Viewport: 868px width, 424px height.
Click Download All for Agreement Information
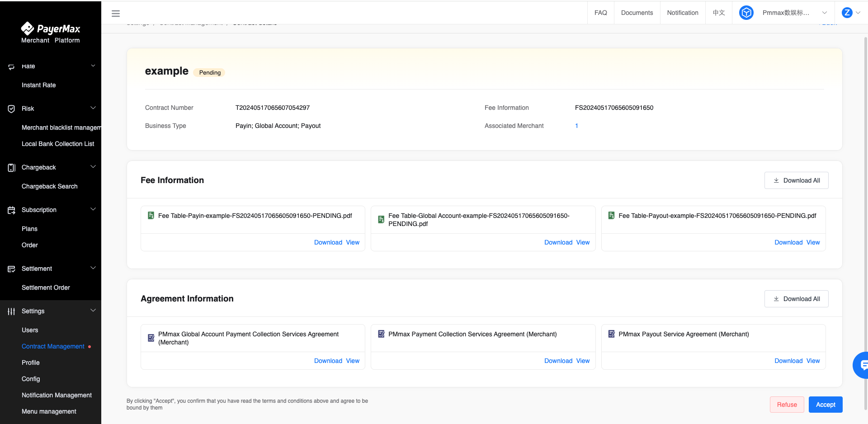pos(797,299)
